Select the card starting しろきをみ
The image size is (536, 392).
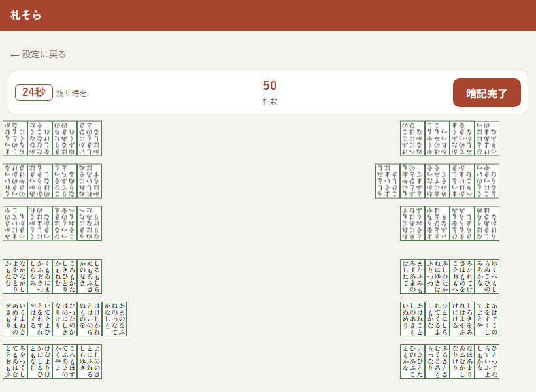462,319
